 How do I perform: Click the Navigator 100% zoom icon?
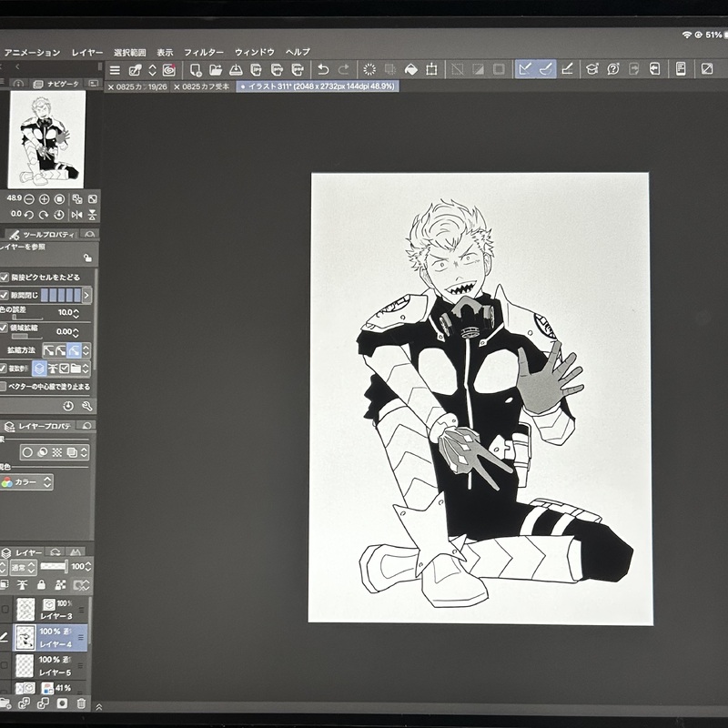[59, 199]
